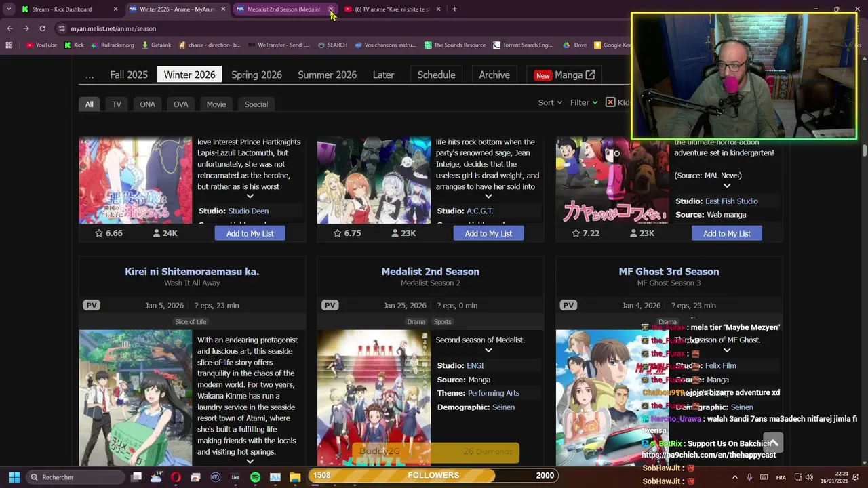This screenshot has height=488, width=868.
Task: Select the TV type filter
Action: 117,104
